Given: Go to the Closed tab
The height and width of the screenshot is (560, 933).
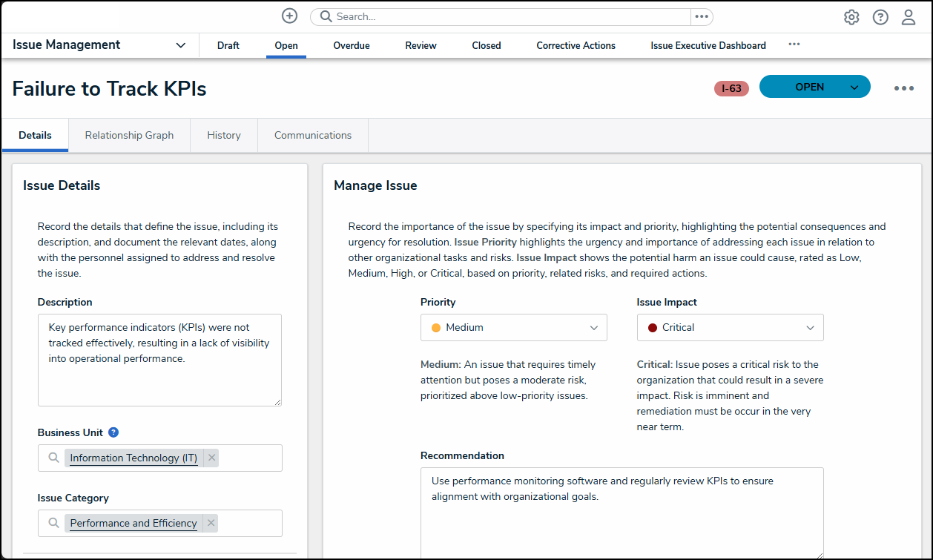Looking at the screenshot, I should [487, 46].
